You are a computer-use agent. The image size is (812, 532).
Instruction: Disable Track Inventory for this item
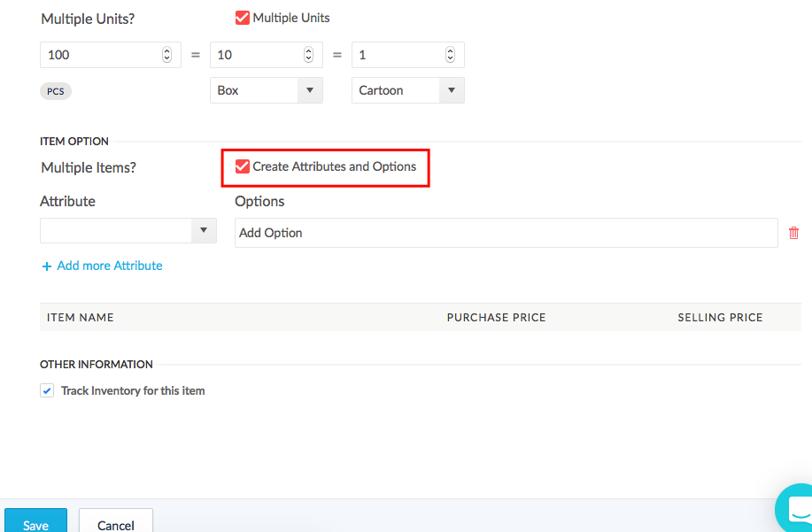(x=47, y=390)
